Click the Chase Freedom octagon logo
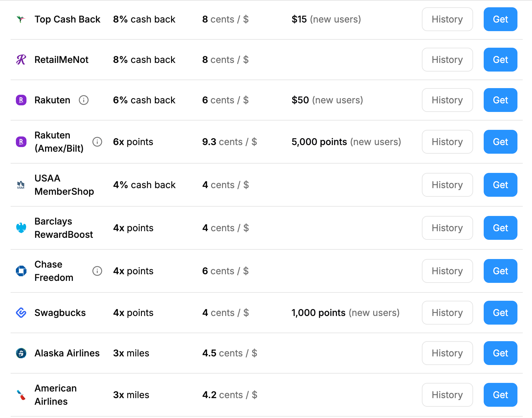532x418 pixels. pyautogui.click(x=21, y=271)
